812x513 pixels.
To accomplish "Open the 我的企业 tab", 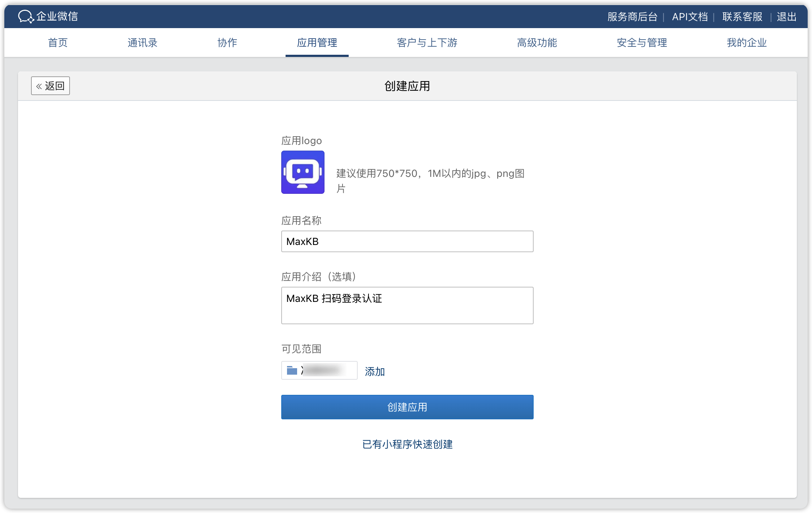I will click(747, 43).
